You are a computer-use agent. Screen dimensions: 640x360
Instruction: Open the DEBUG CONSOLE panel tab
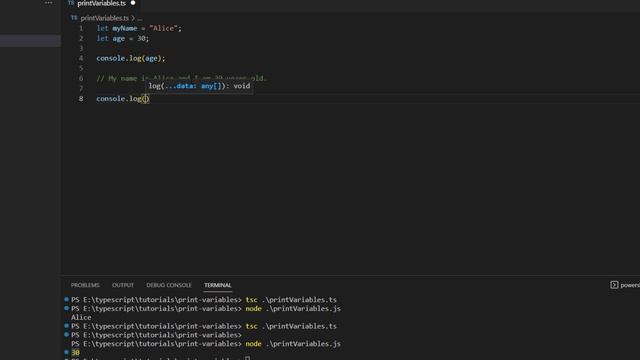[169, 285]
